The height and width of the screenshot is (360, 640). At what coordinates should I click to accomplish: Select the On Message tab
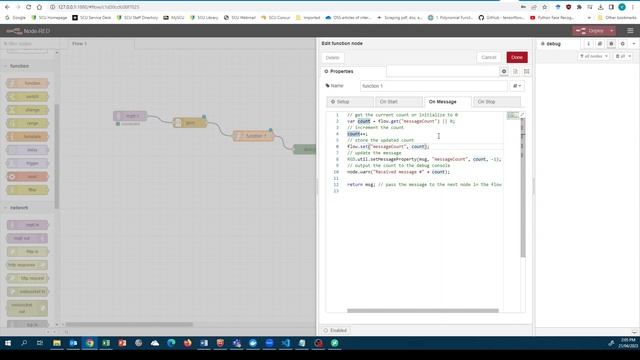448,102
